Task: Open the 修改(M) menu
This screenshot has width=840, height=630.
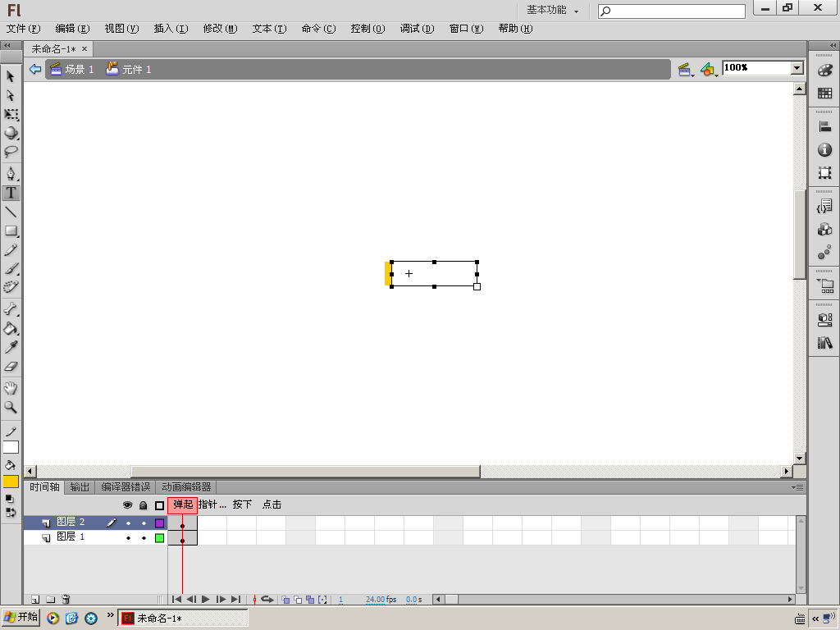Action: click(220, 29)
